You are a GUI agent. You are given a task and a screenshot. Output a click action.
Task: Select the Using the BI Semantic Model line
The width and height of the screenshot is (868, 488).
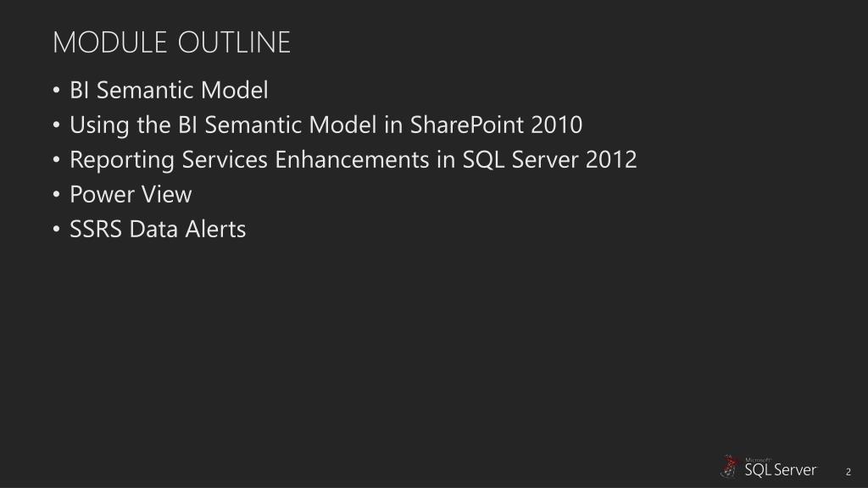click(x=326, y=125)
